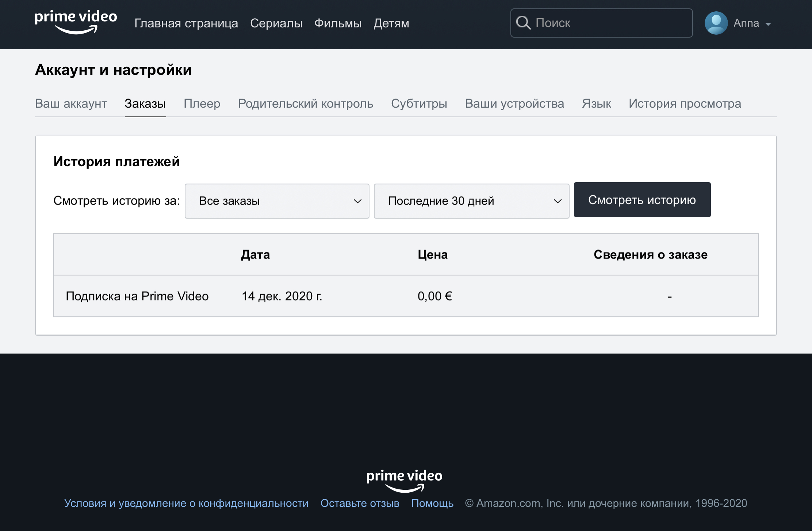Open the 'Плеер' settings tab
This screenshot has width=812, height=531.
[202, 104]
